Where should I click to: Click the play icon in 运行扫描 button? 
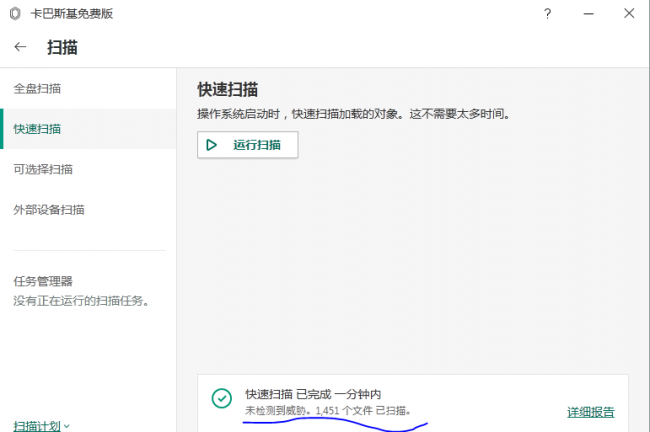(211, 145)
